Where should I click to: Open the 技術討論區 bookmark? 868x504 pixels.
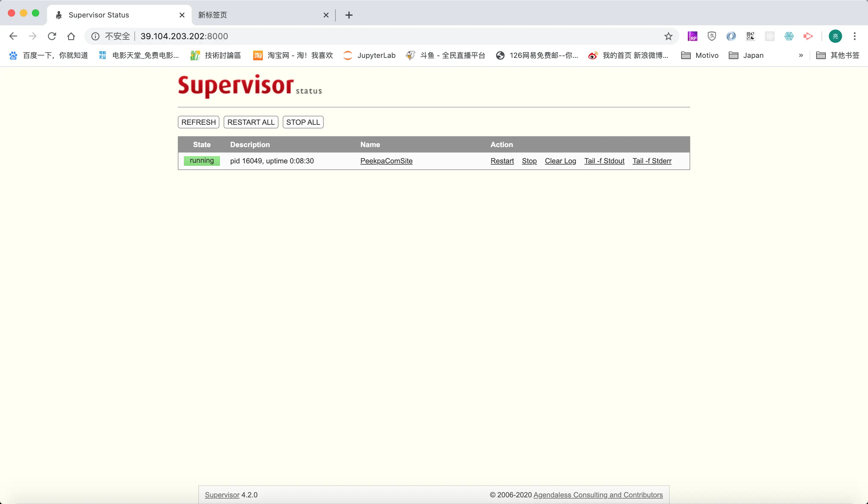(215, 55)
